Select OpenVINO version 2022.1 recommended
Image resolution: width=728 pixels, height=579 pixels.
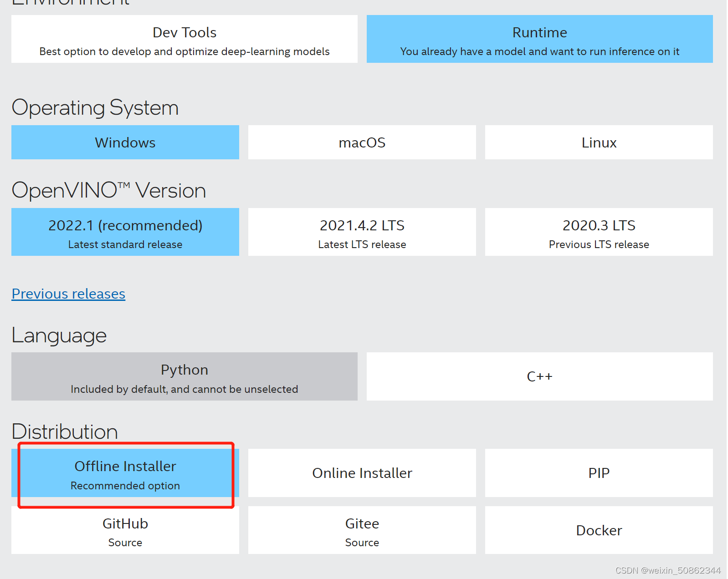click(x=125, y=232)
